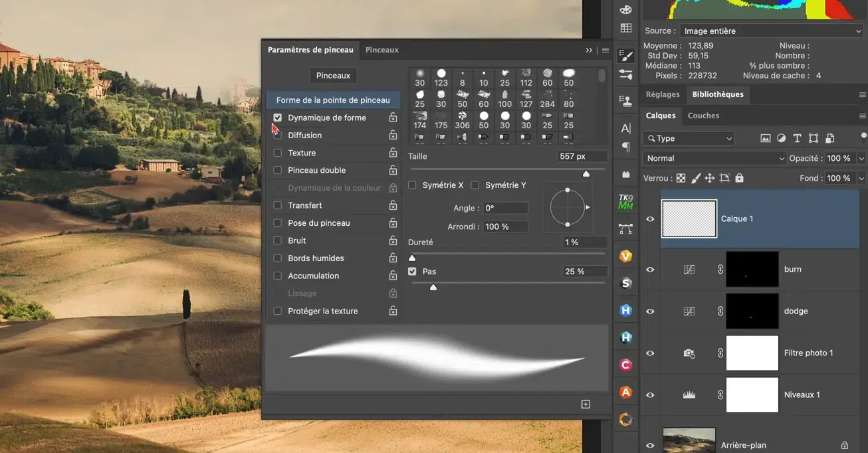Open the Normal blend mode dropdown

[x=714, y=158]
